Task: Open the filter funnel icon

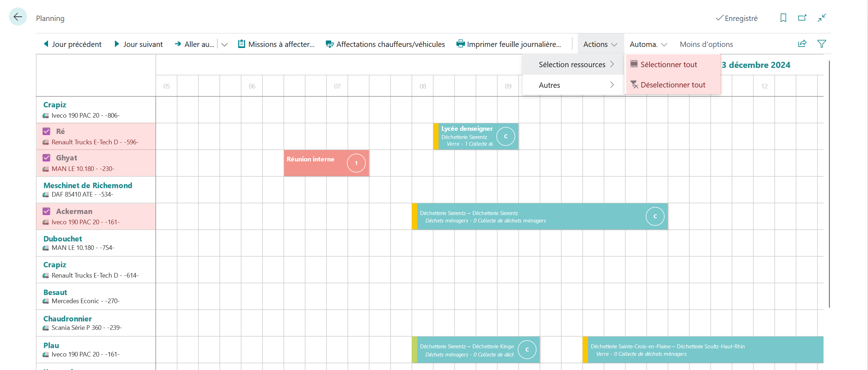Action: tap(822, 44)
